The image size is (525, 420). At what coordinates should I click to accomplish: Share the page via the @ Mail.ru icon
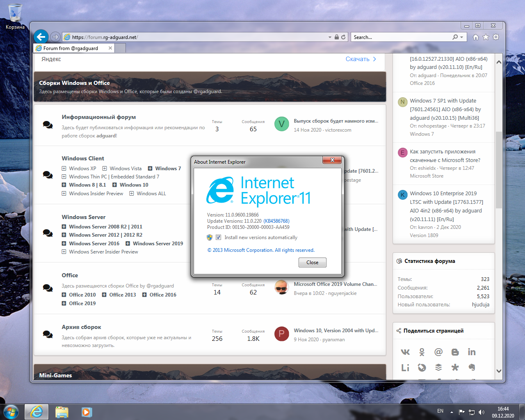click(x=438, y=352)
